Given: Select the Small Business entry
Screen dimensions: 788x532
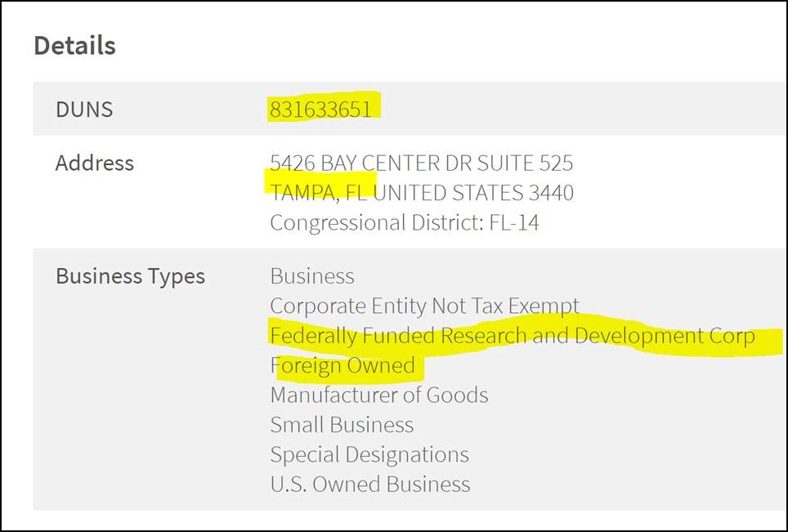Looking at the screenshot, I should tap(342, 425).
